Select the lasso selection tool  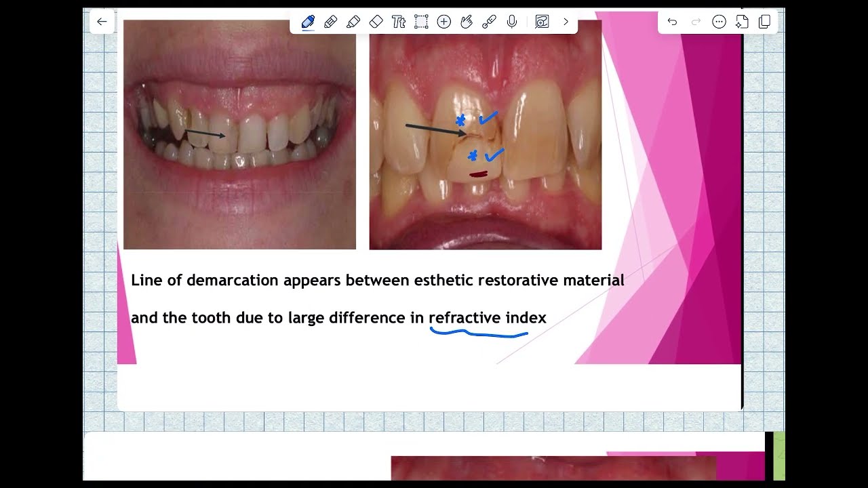tap(421, 22)
